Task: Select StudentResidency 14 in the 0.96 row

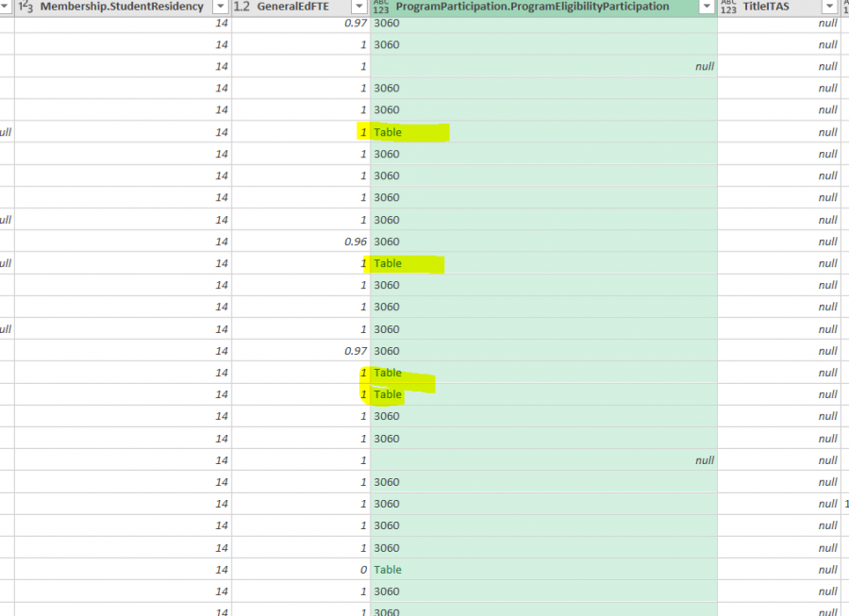Action: click(x=123, y=241)
